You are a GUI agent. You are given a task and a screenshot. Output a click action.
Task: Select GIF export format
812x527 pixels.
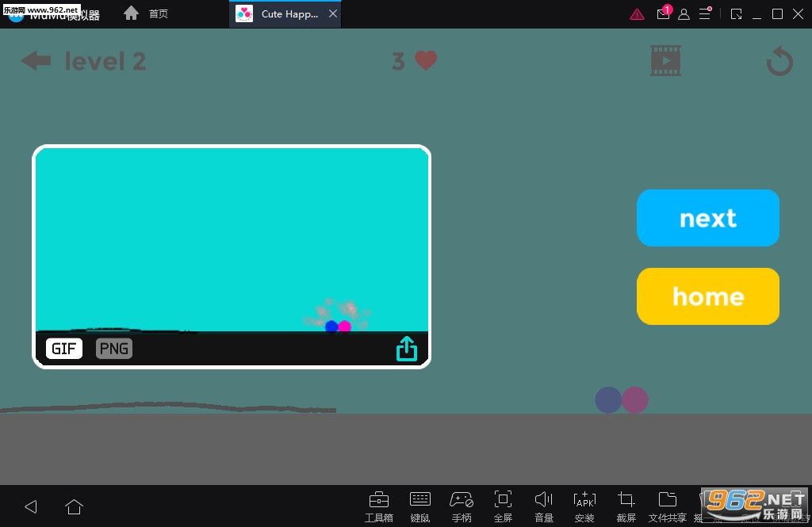click(63, 349)
